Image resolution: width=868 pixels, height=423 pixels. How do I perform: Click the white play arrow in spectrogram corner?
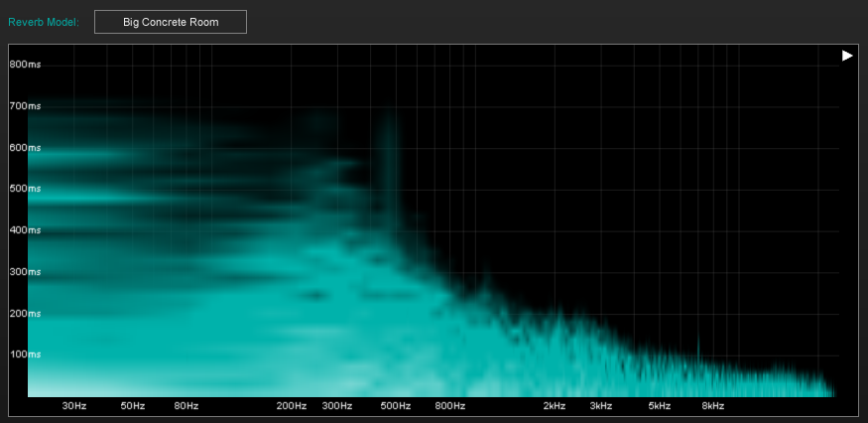847,56
